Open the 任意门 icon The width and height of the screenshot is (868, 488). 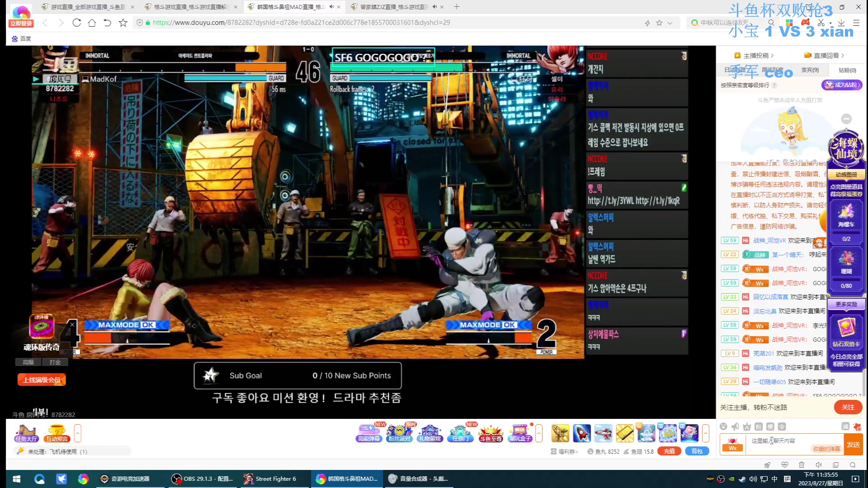point(460,433)
